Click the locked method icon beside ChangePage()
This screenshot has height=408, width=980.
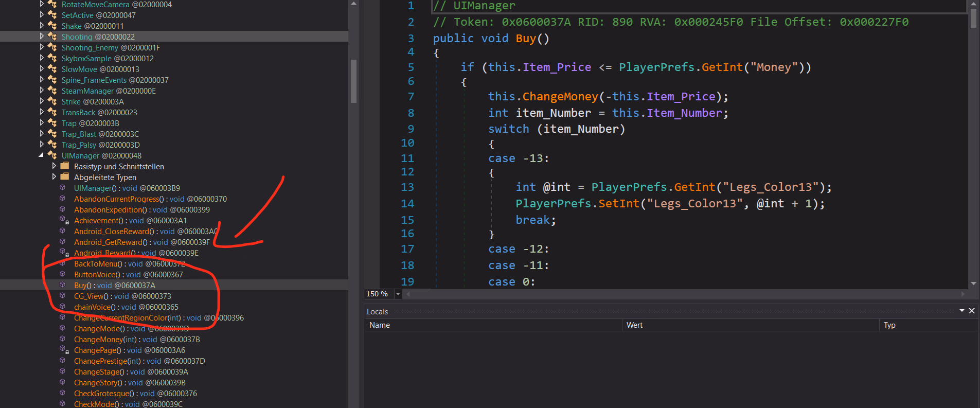click(x=63, y=350)
